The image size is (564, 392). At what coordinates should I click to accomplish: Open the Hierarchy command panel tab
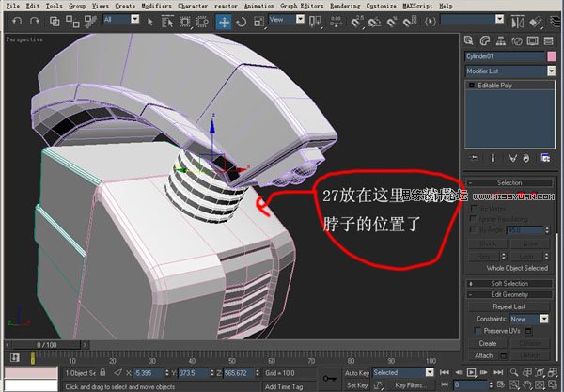pyautogui.click(x=501, y=40)
